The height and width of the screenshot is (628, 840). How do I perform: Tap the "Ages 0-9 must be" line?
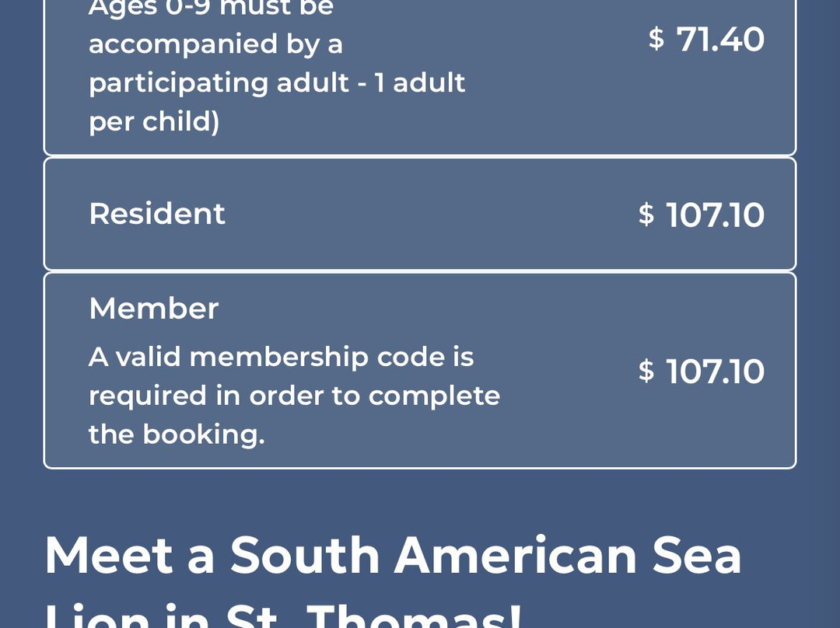[x=211, y=8]
